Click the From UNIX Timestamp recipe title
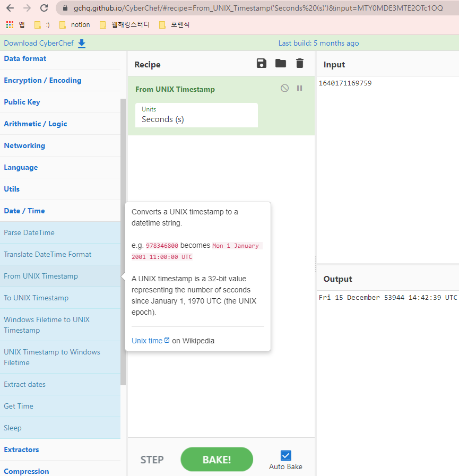 pos(175,90)
